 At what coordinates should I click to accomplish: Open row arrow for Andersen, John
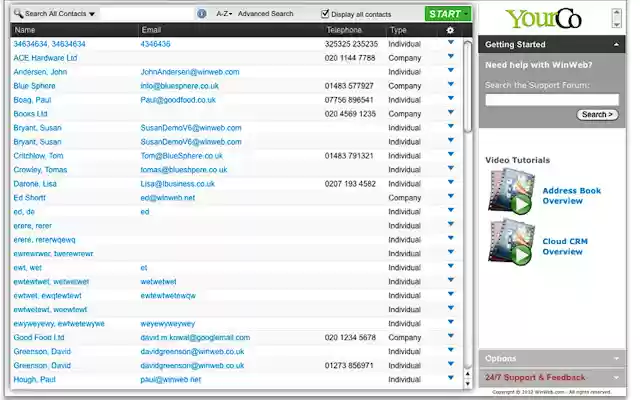point(451,70)
